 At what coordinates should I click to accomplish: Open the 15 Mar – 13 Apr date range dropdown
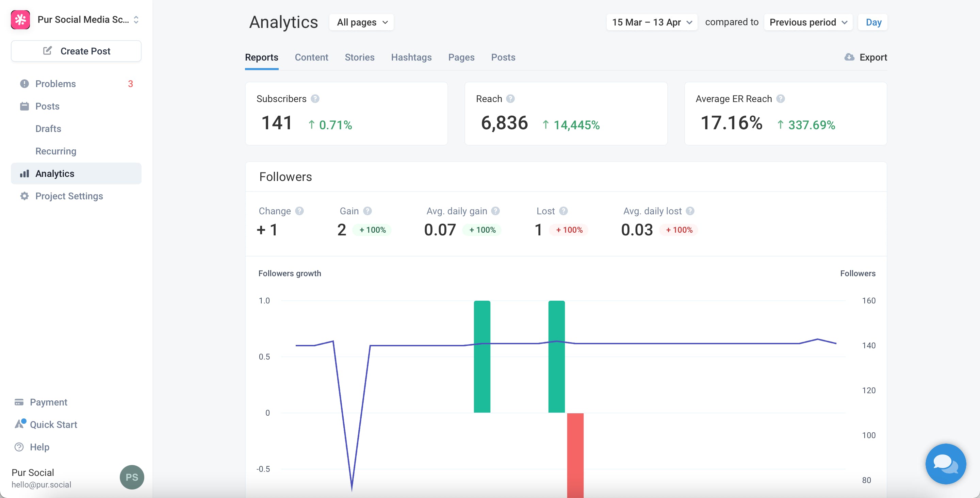point(652,22)
